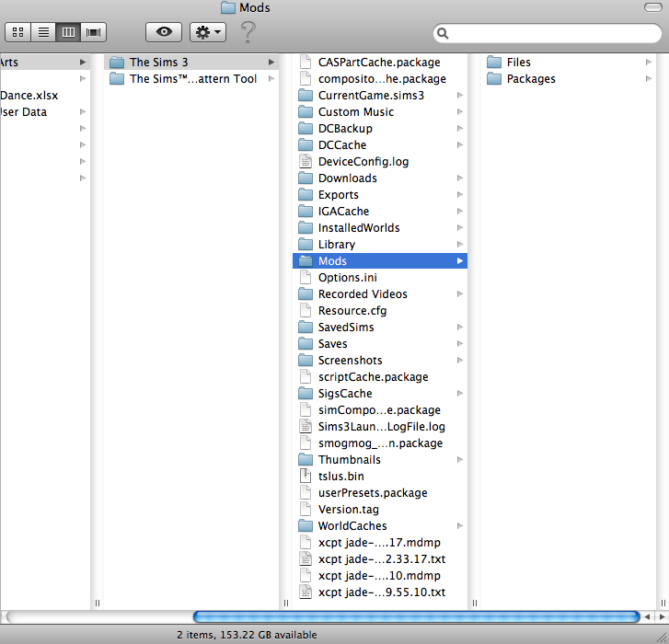Open Recorded Videos folder
The height and width of the screenshot is (644, 669).
(380, 294)
